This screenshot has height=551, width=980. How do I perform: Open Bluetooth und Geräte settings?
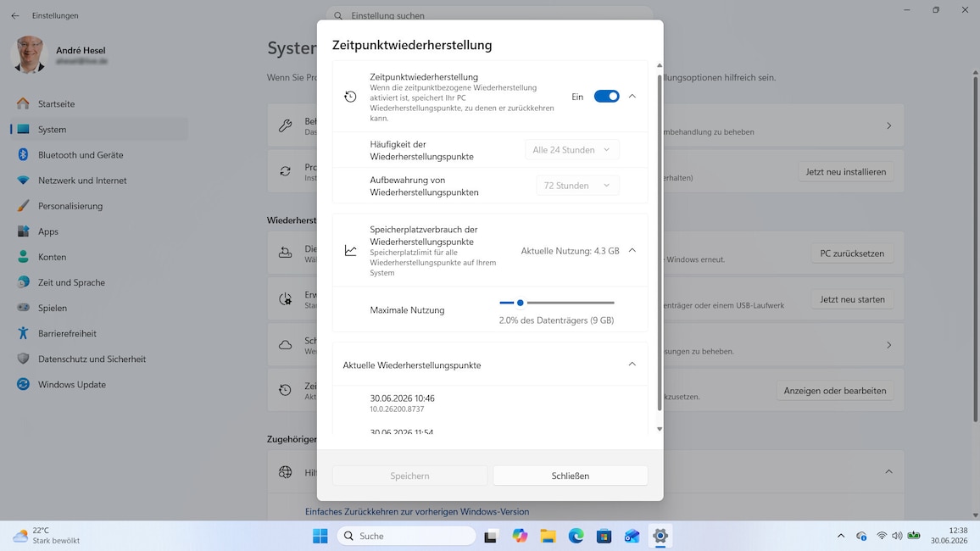[98, 155]
